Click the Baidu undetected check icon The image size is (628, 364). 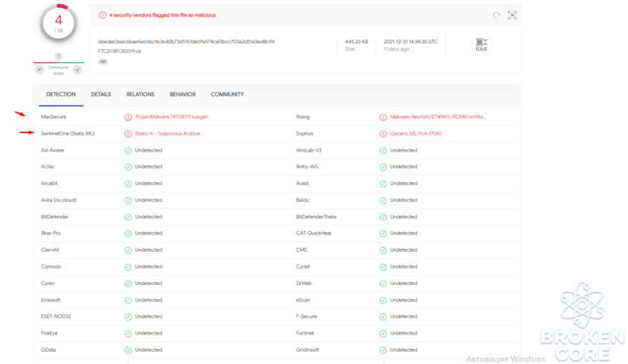tap(383, 200)
